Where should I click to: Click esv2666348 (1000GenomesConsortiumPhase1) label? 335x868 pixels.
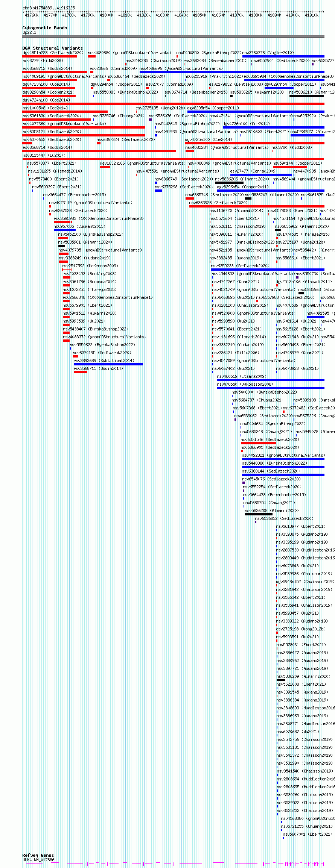pos(108,297)
